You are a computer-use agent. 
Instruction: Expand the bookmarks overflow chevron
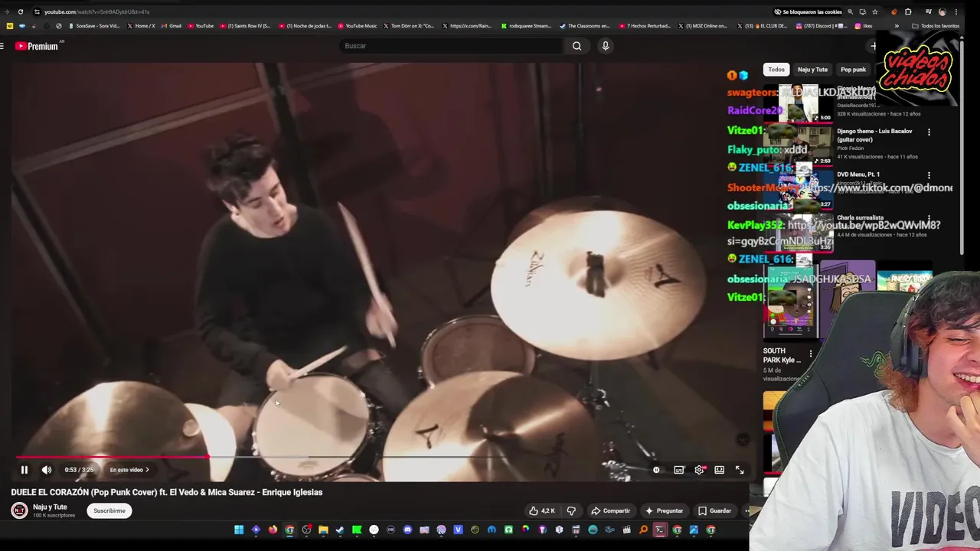coord(895,26)
